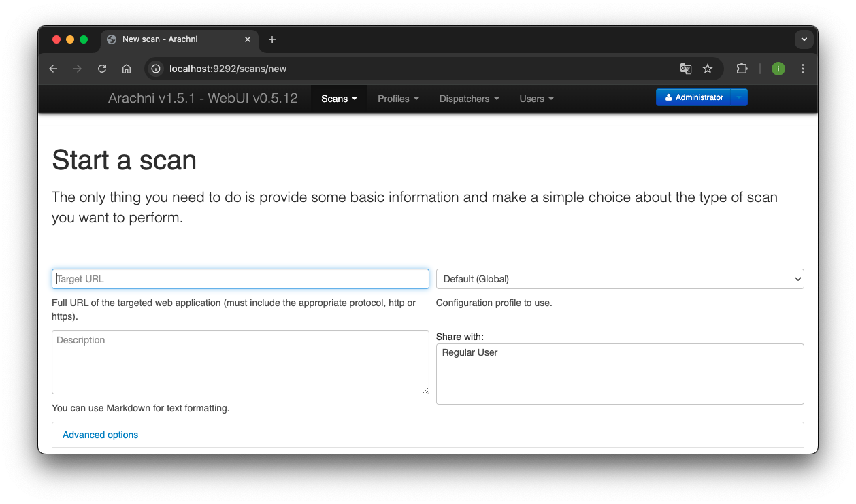Screen dimensions: 856x504
Task: Reload the current page
Action: point(102,69)
